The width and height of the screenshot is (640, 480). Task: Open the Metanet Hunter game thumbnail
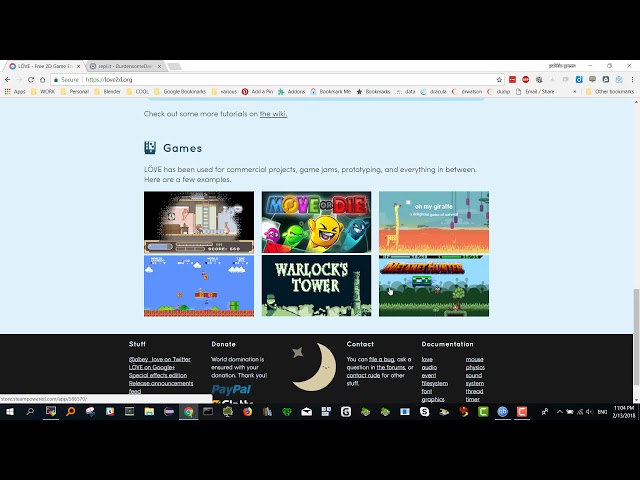(434, 286)
